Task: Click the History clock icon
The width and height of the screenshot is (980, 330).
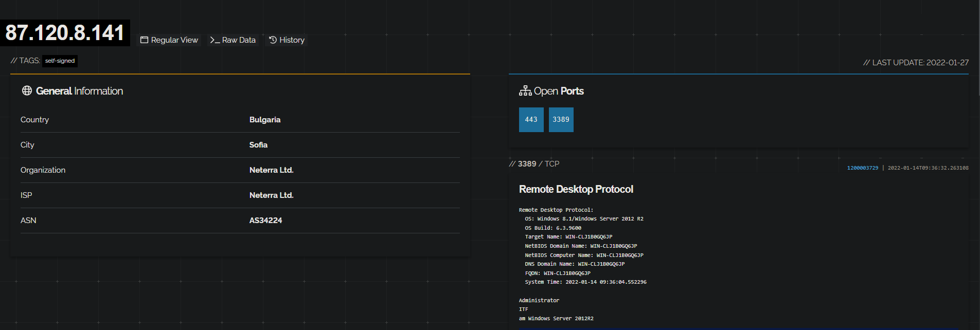Action: pyautogui.click(x=273, y=40)
